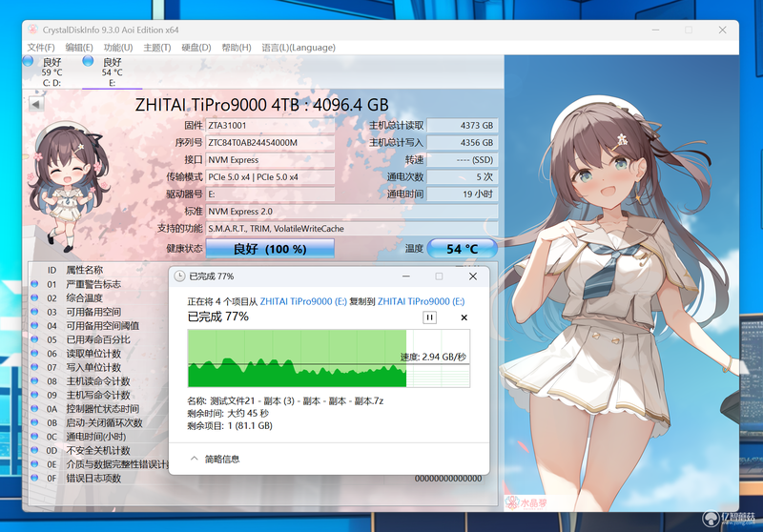Click the 固件 field ZTA31001
Viewport: 763px width, 532px height.
point(270,126)
